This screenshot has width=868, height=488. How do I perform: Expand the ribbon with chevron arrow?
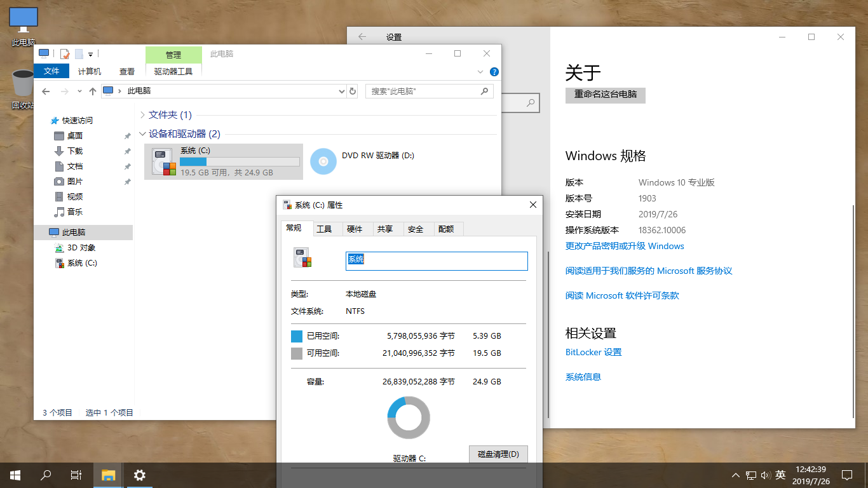pyautogui.click(x=481, y=72)
